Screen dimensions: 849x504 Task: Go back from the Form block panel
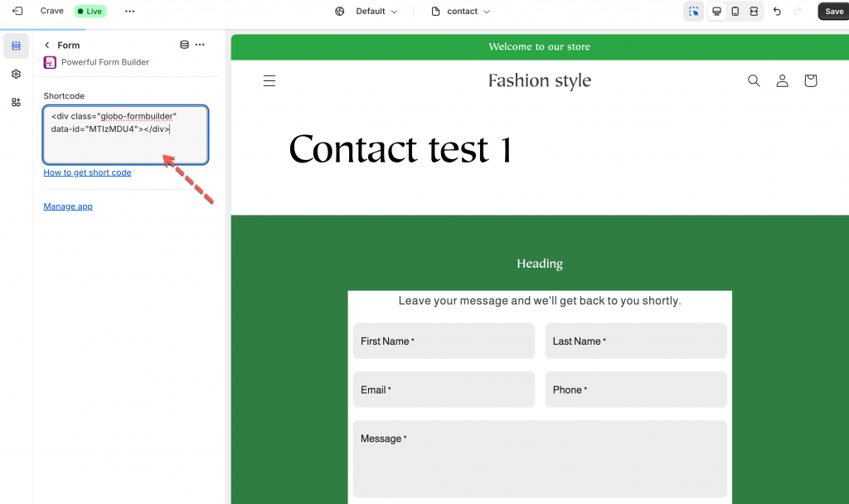[47, 45]
